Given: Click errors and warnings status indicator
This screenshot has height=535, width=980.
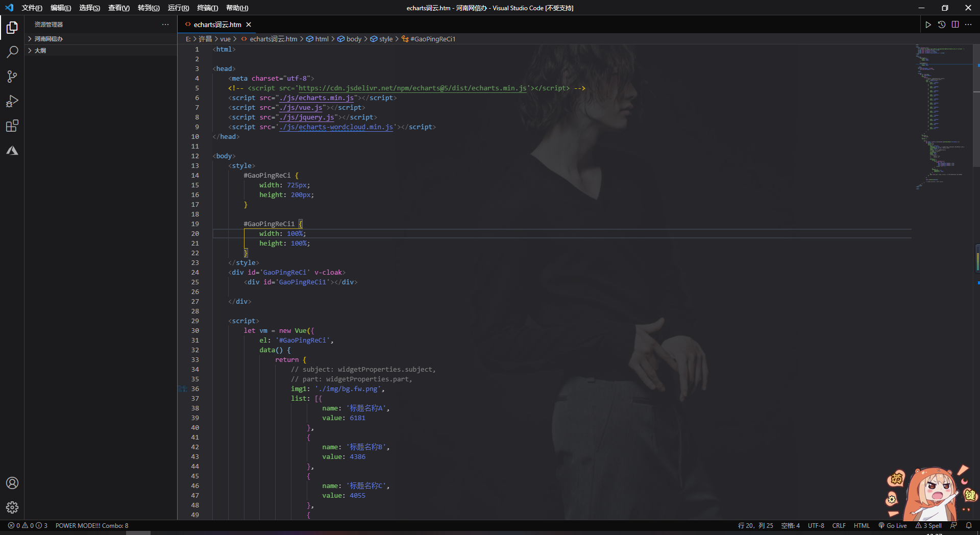Looking at the screenshot, I should tap(28, 526).
